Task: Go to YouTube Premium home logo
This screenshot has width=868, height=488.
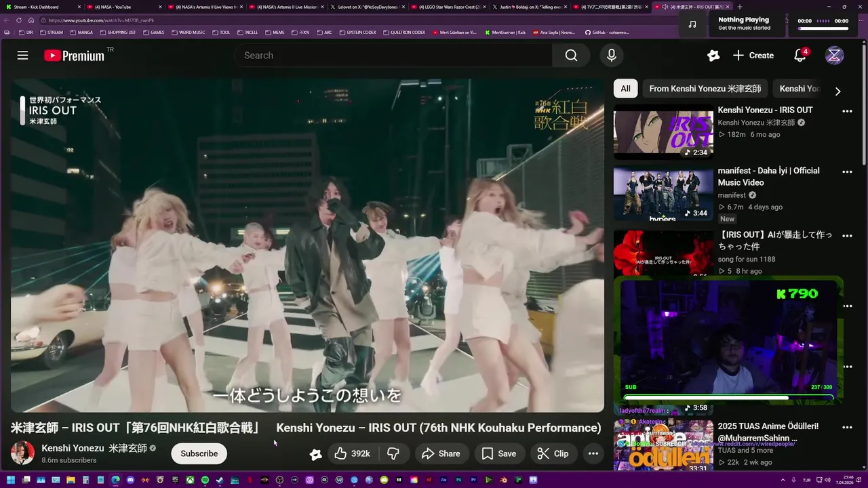Action: click(75, 56)
